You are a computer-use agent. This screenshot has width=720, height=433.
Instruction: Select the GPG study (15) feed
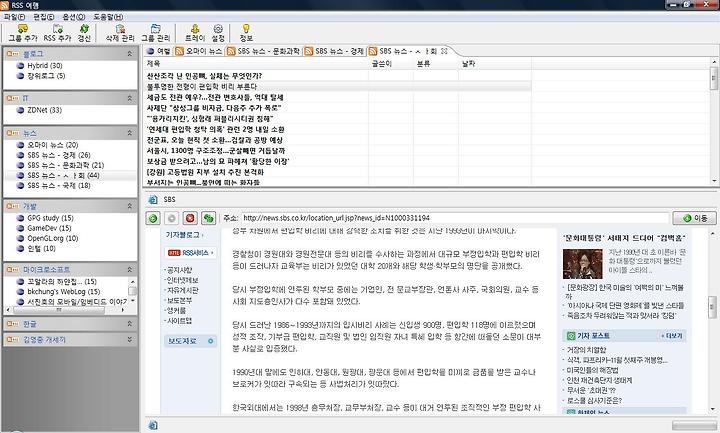click(50, 218)
